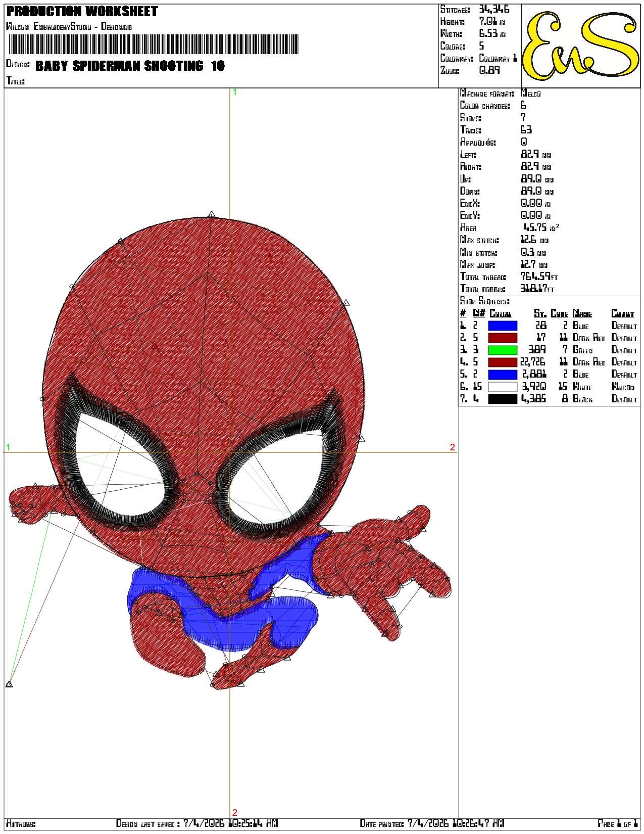Click the Colors value '5'
The height and width of the screenshot is (834, 644).
pyautogui.click(x=481, y=46)
